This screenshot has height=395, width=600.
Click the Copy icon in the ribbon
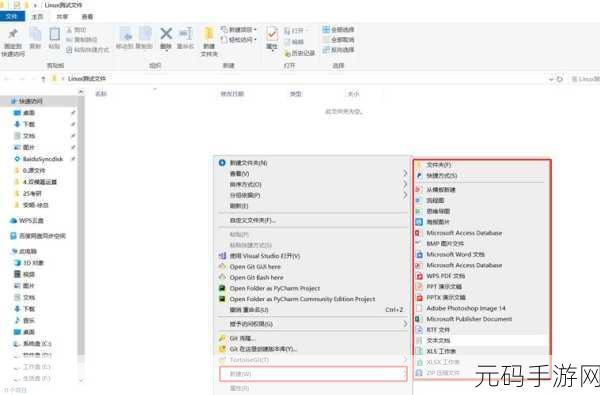(35, 34)
